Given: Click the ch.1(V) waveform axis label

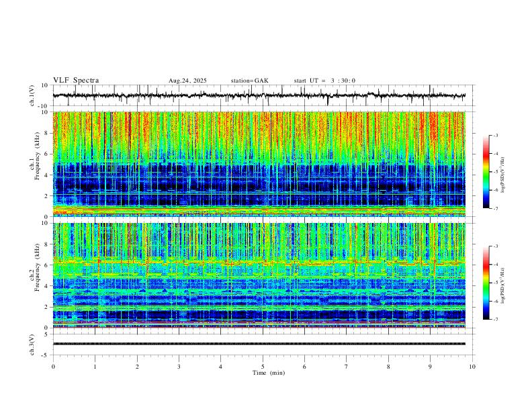Looking at the screenshot, I should click(x=32, y=95).
